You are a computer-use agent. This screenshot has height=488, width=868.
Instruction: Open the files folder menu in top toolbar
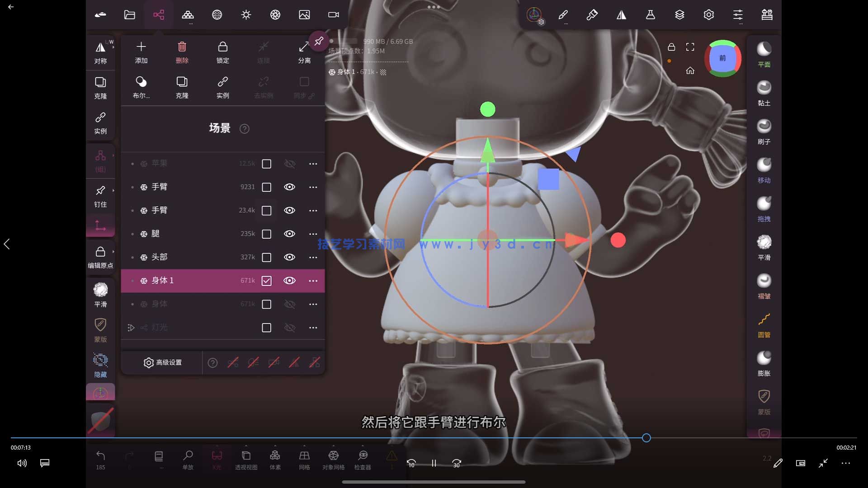(130, 15)
